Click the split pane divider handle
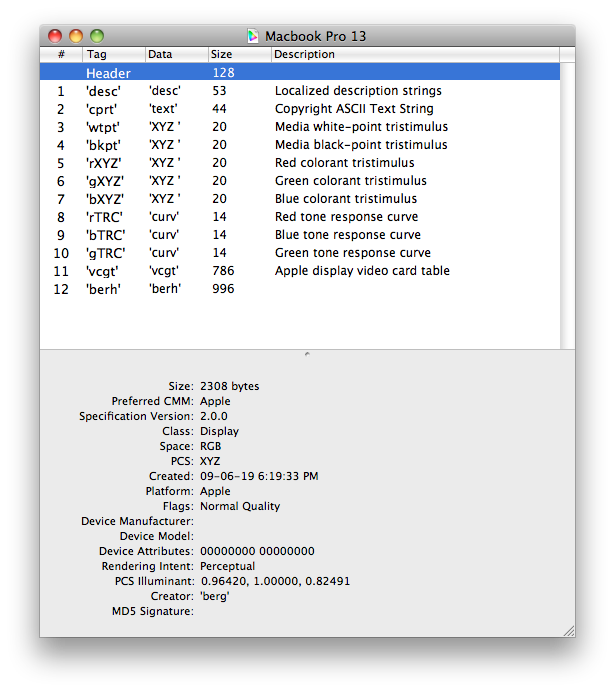615x692 pixels. [x=307, y=354]
